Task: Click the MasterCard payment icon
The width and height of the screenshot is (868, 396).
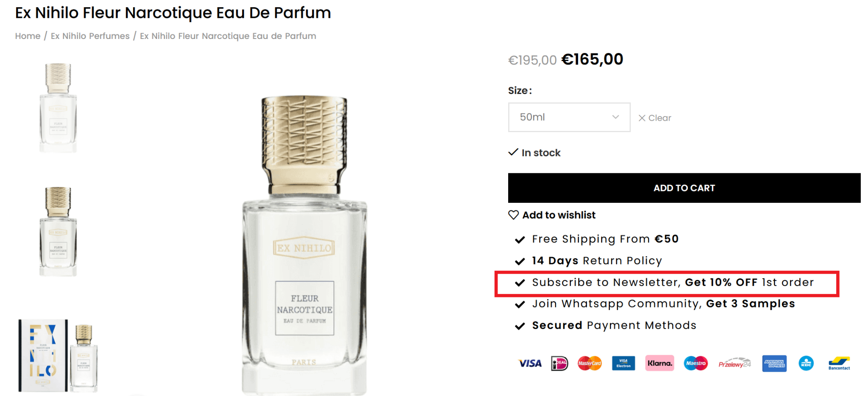Action: (590, 363)
